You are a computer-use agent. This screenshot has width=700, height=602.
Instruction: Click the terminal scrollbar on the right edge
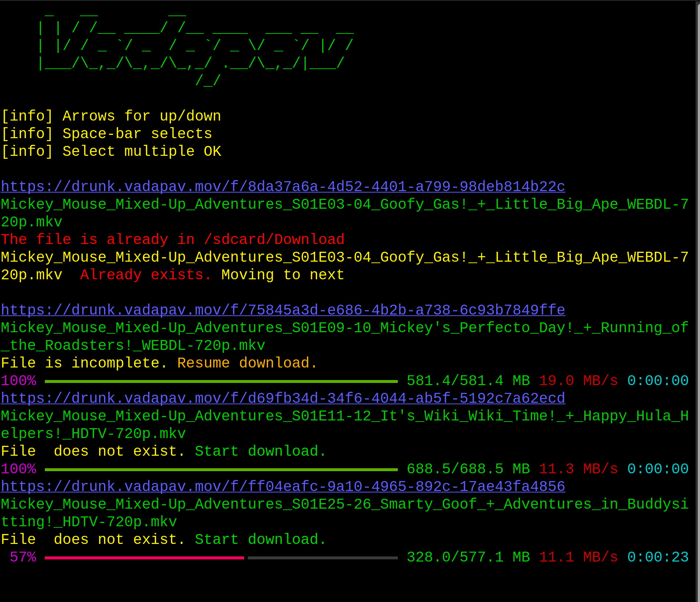pyautogui.click(x=697, y=301)
